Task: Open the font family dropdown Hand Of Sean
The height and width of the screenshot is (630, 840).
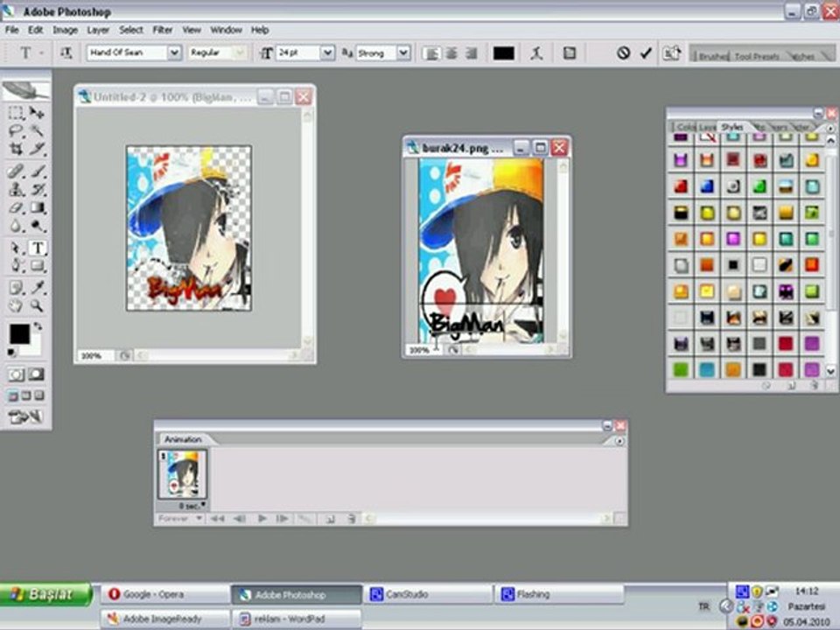Action: click(173, 52)
